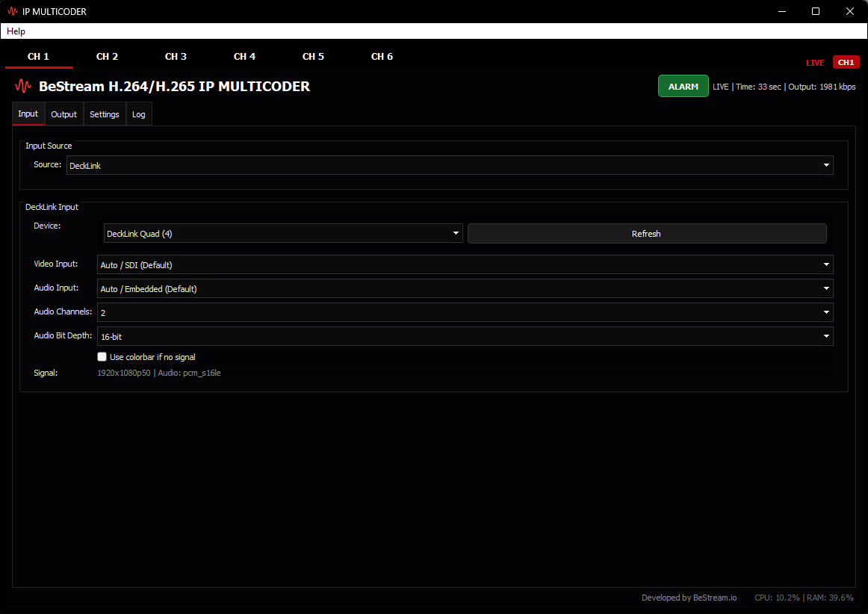Switch to CH 5 channel tab

pos(313,57)
